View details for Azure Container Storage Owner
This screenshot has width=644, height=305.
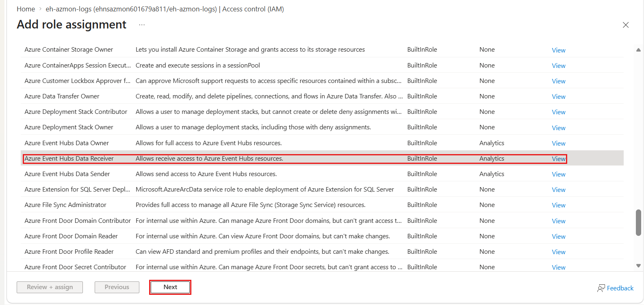(x=558, y=50)
